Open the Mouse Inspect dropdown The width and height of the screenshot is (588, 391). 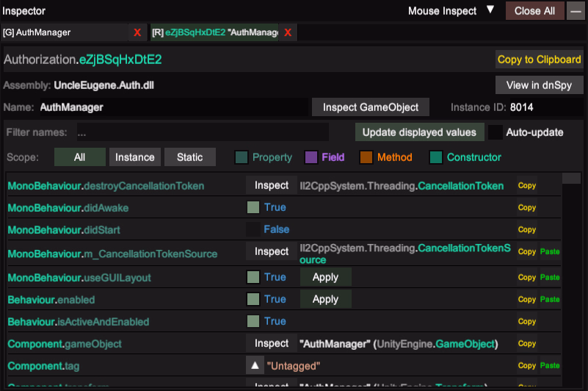pos(490,11)
